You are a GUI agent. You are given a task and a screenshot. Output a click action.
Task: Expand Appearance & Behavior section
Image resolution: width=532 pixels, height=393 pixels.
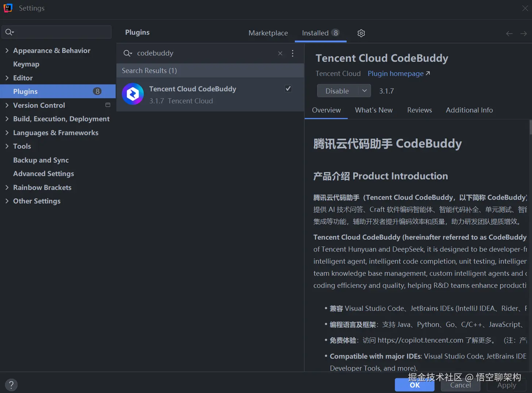pyautogui.click(x=7, y=50)
